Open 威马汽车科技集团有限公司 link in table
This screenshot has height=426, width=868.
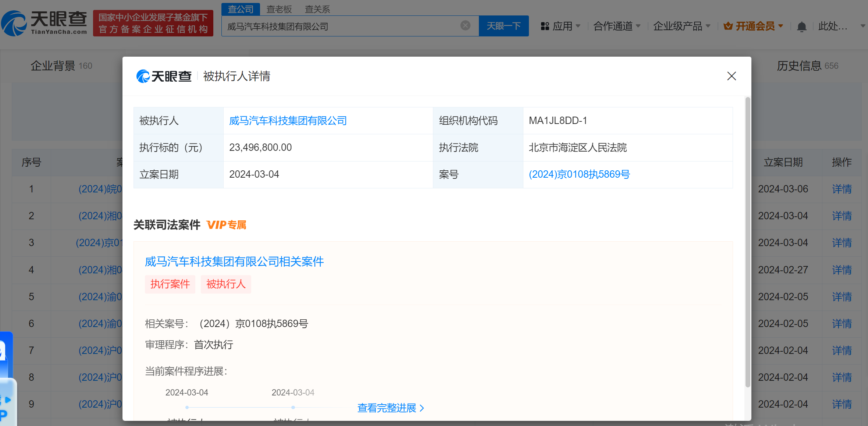pos(288,121)
